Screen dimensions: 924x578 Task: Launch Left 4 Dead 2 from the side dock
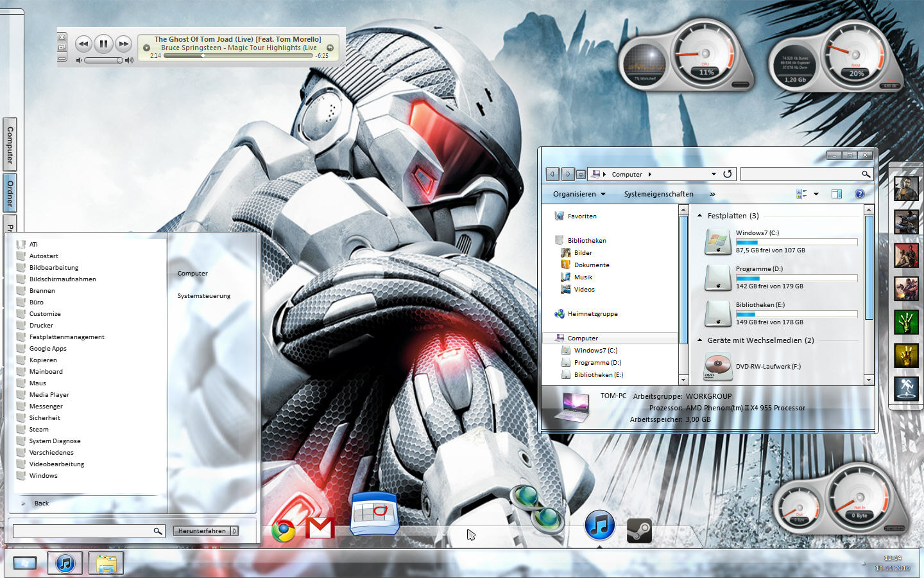(x=906, y=355)
